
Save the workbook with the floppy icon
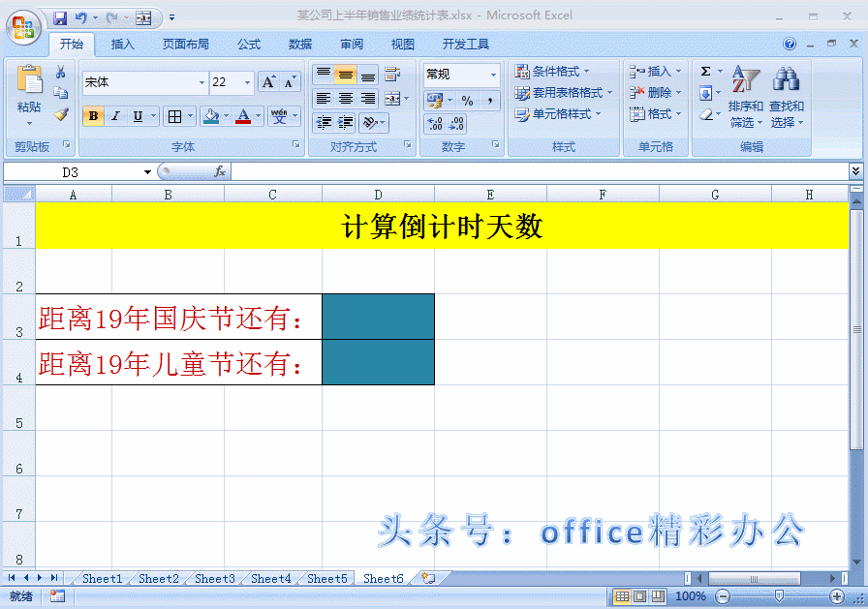pos(60,18)
